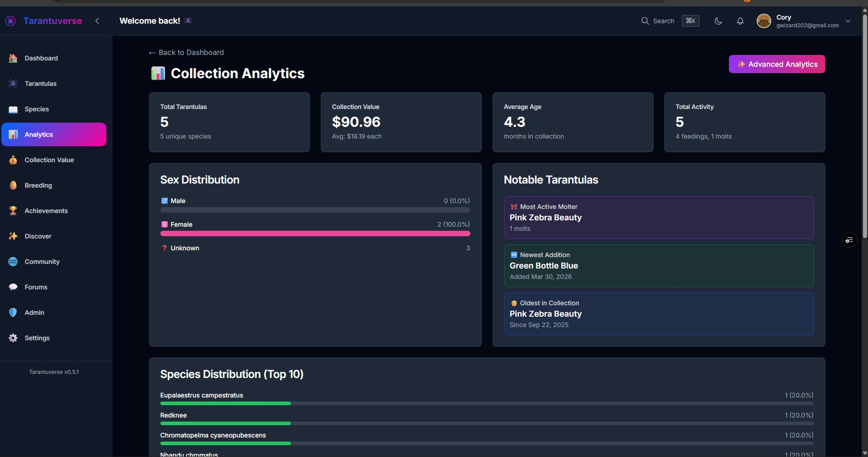868x457 pixels.
Task: Click the ⌘K shortcut badge
Action: point(690,21)
